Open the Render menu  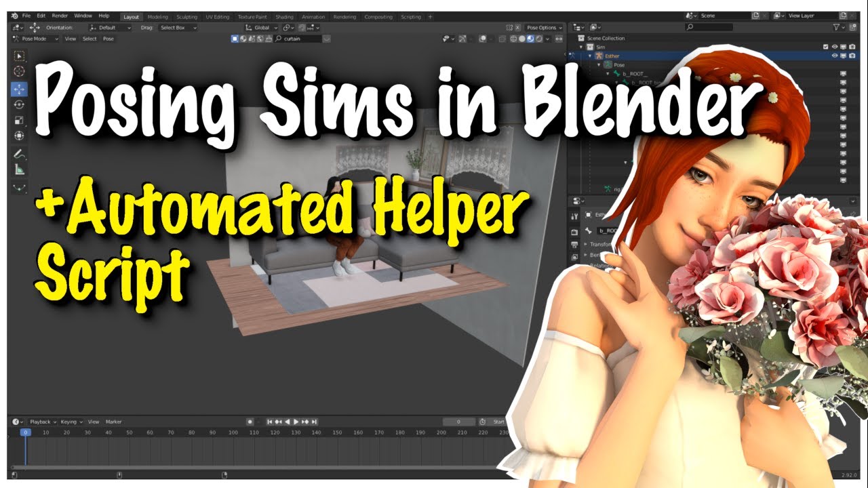[60, 16]
